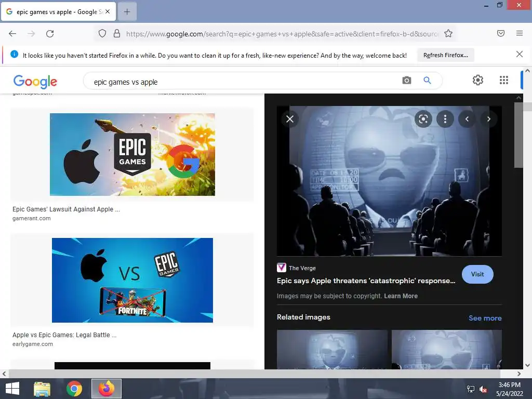The height and width of the screenshot is (399, 532).
Task: Click the preview panel vertical scrollbar thumb
Action: coord(518,135)
